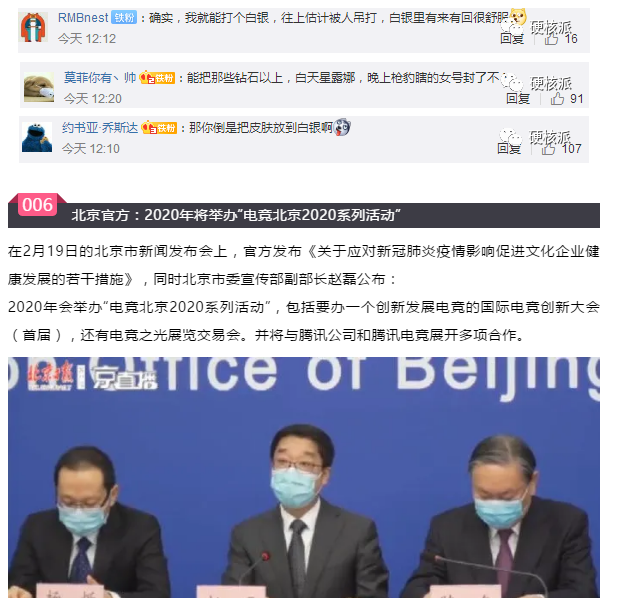Click the 今天 12:10 comment timestamp
The height and width of the screenshot is (598, 625).
click(91, 149)
